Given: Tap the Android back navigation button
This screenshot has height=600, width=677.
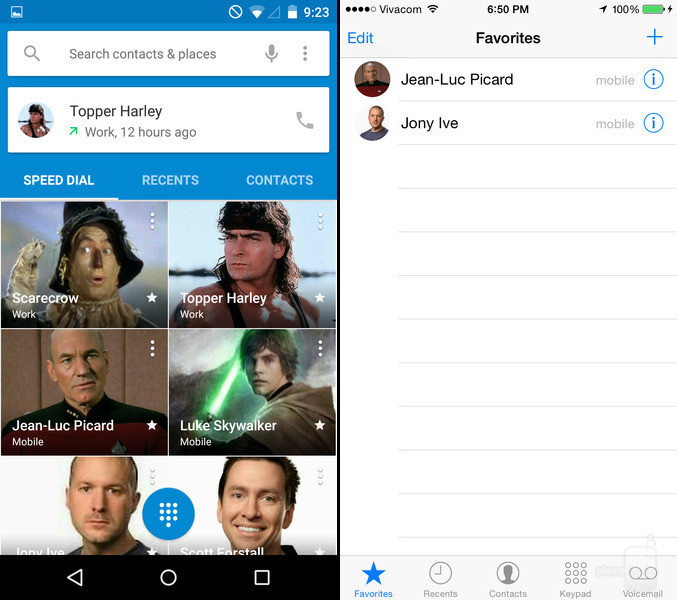Looking at the screenshot, I should pyautogui.click(x=76, y=577).
